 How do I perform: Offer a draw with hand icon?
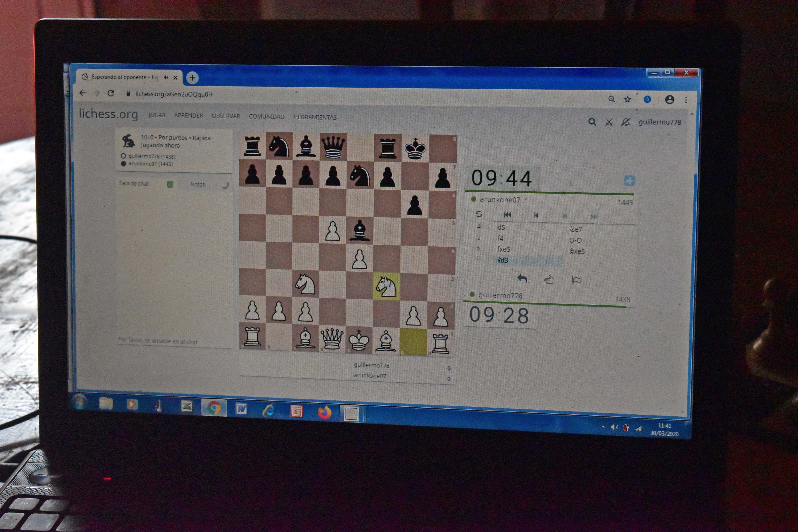coord(549,280)
